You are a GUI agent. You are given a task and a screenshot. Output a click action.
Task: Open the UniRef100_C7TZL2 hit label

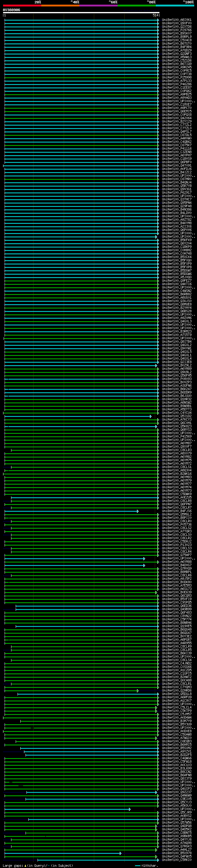pyautogui.click(x=176, y=125)
